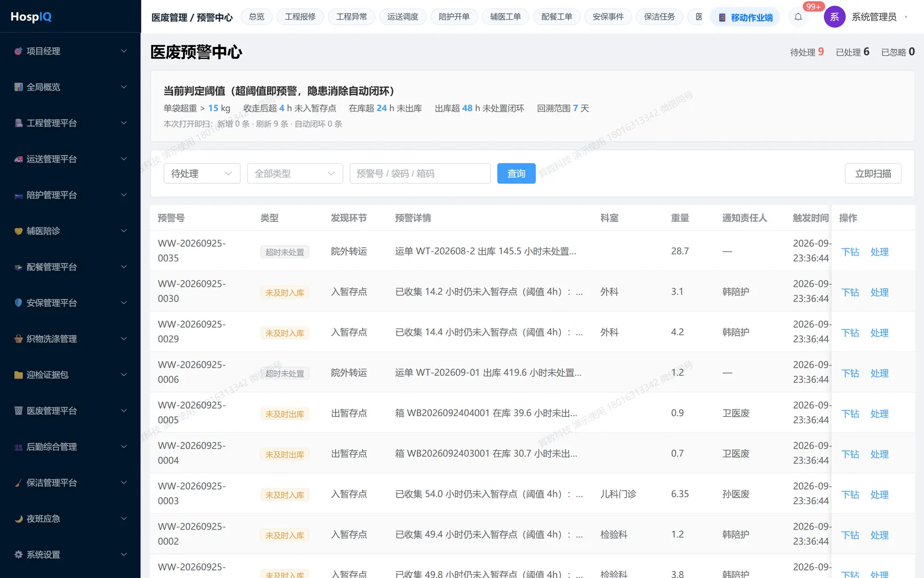The width and height of the screenshot is (924, 578).
Task: Click the 触发时间 column header
Action: pyautogui.click(x=811, y=218)
